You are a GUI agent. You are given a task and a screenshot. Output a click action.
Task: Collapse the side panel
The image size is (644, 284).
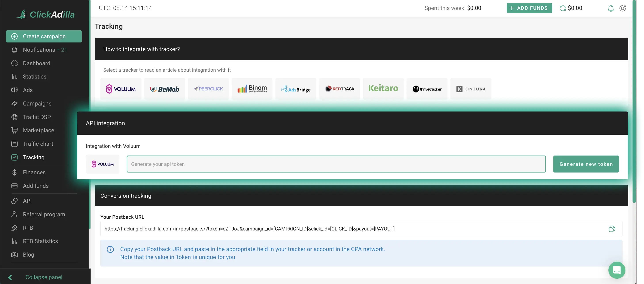click(x=44, y=277)
